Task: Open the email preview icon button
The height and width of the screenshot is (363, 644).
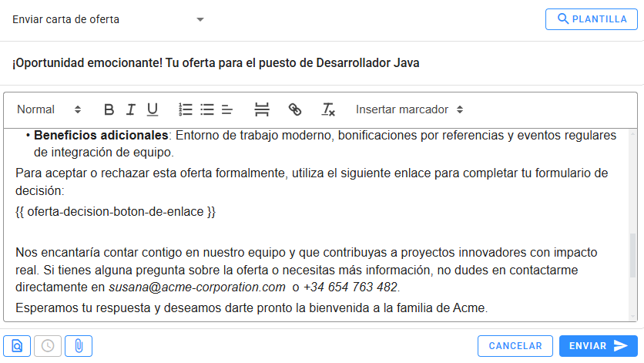Action: click(17, 346)
